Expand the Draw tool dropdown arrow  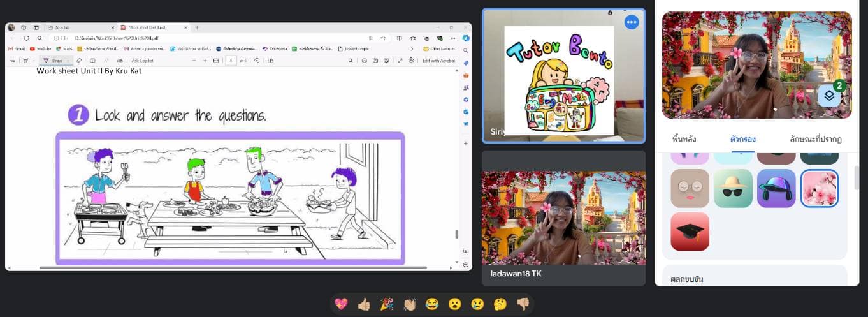coord(68,61)
